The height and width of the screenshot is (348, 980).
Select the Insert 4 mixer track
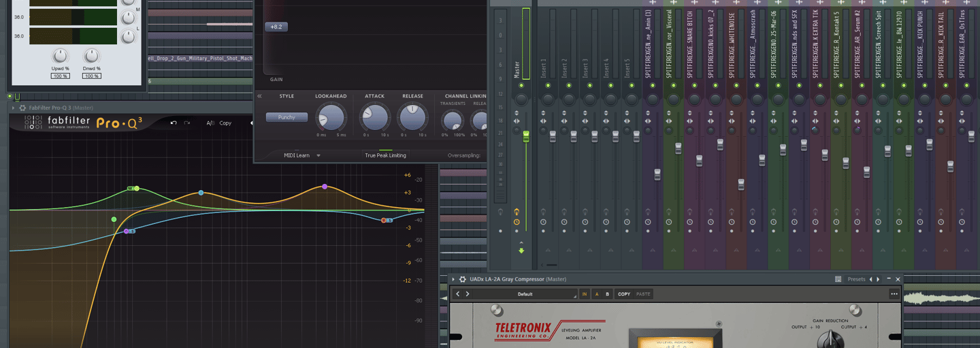(x=606, y=67)
